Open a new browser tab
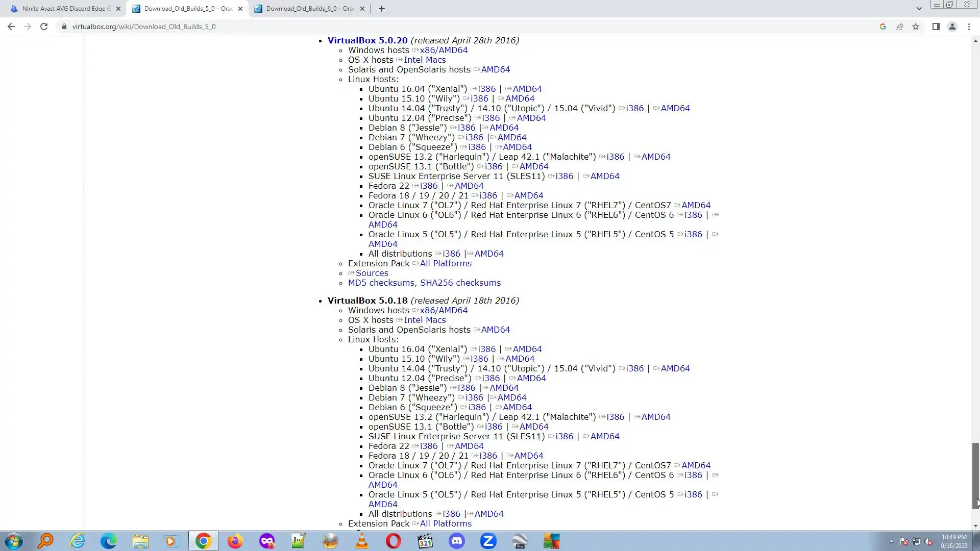This screenshot has width=980, height=551. tap(381, 9)
